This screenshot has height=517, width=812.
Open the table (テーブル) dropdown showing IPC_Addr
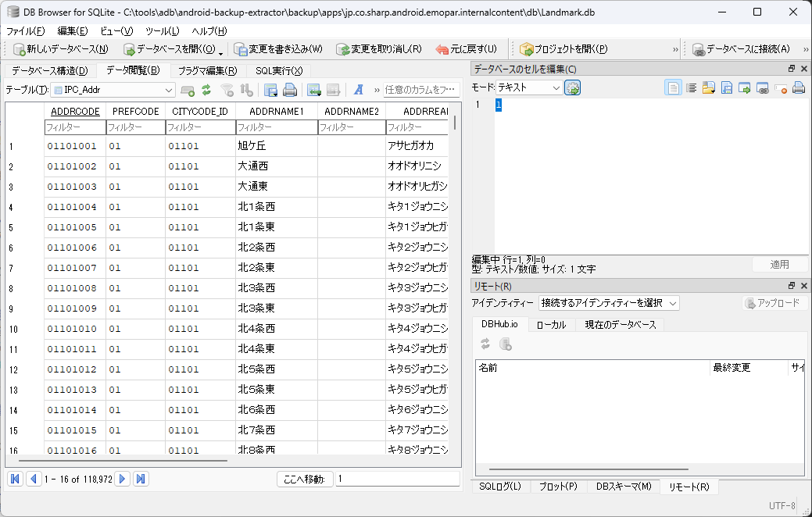click(x=113, y=90)
